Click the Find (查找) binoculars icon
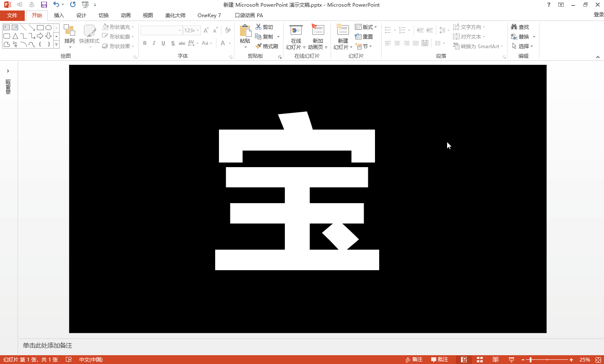 click(x=514, y=27)
